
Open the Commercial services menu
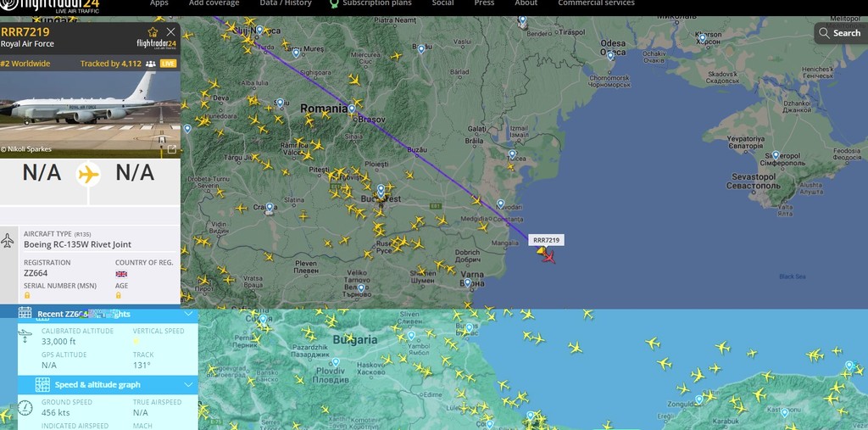596,3
